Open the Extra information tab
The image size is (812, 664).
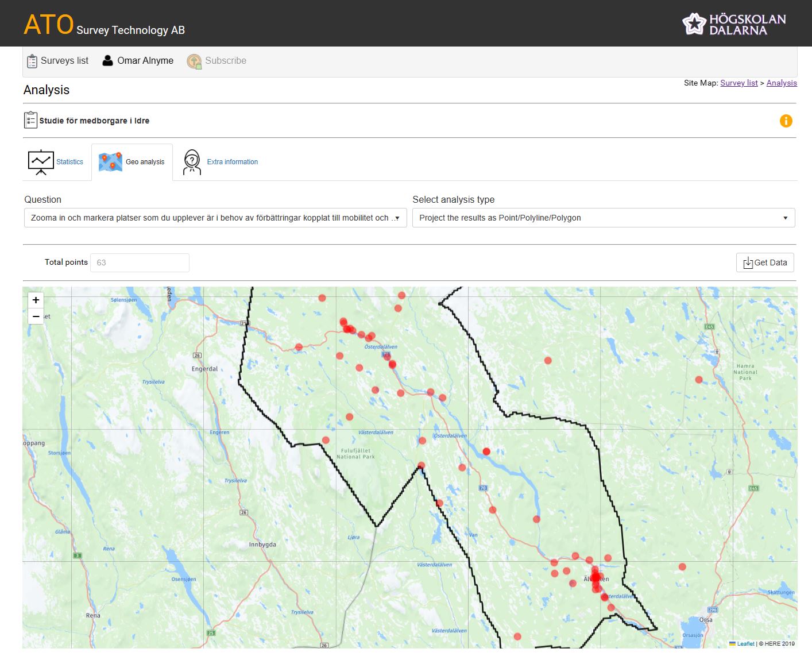pyautogui.click(x=232, y=162)
